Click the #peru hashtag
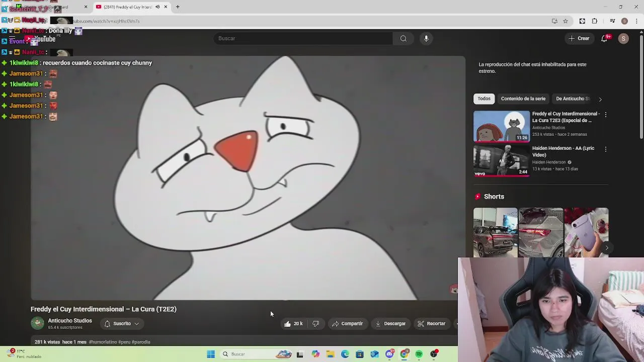The image size is (644, 362). (124, 342)
